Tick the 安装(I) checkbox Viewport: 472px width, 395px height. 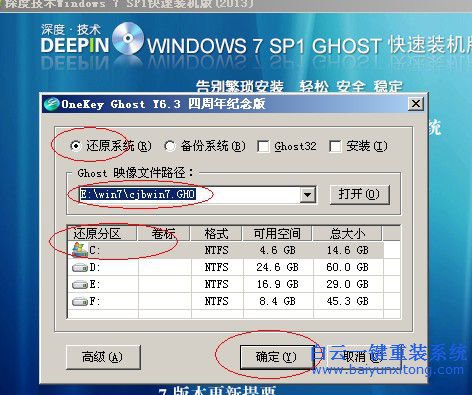click(335, 146)
